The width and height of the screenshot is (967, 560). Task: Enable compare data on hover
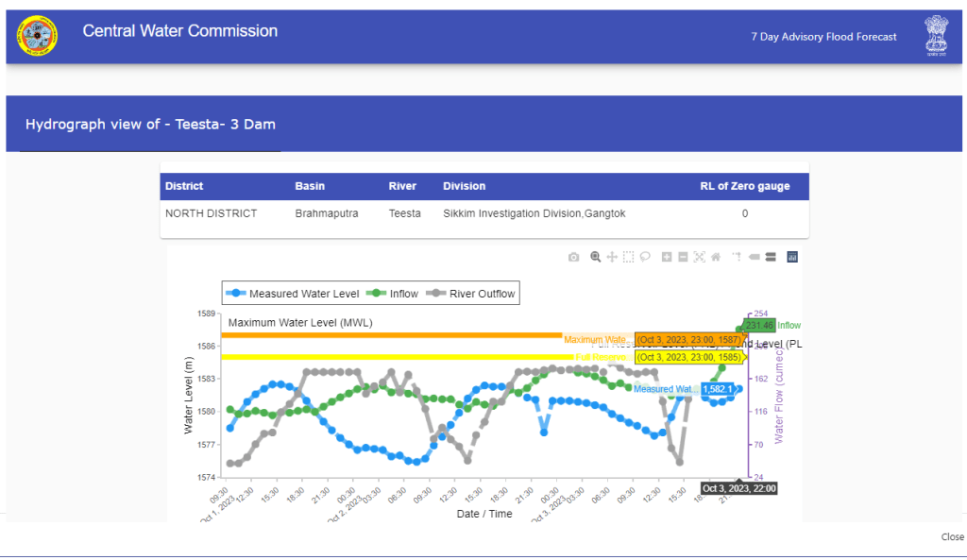tap(771, 257)
